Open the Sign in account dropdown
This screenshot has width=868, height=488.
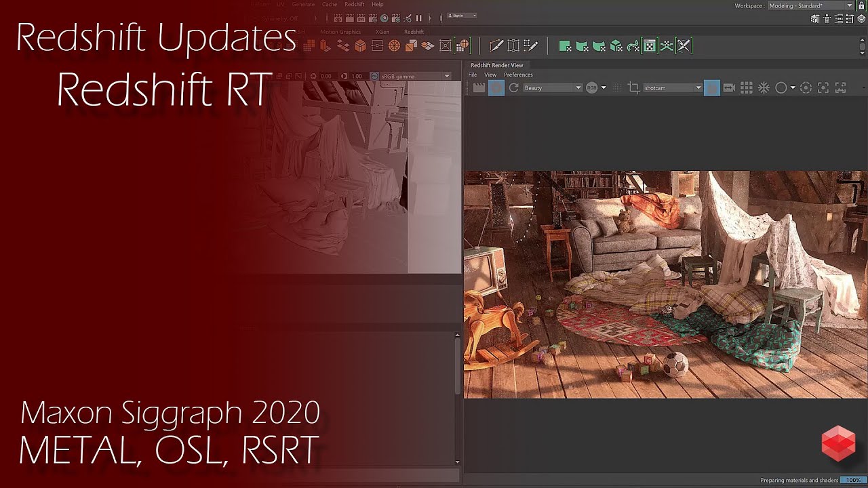coord(462,15)
